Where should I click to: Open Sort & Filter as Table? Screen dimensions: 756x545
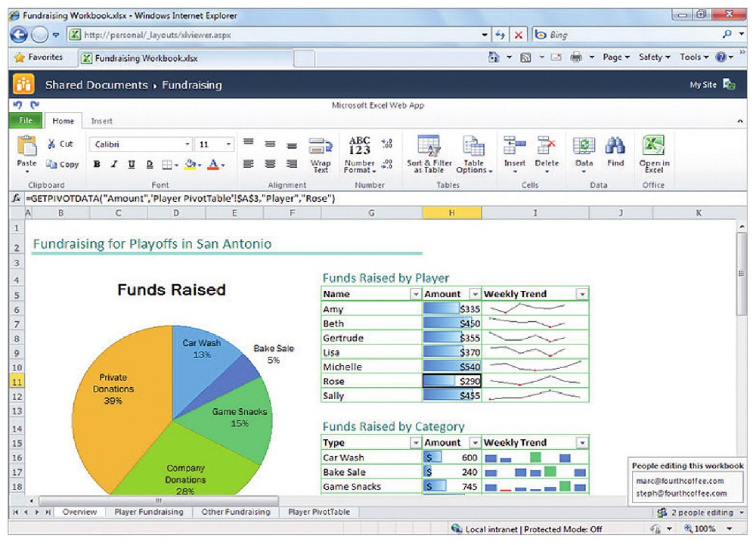tap(429, 146)
